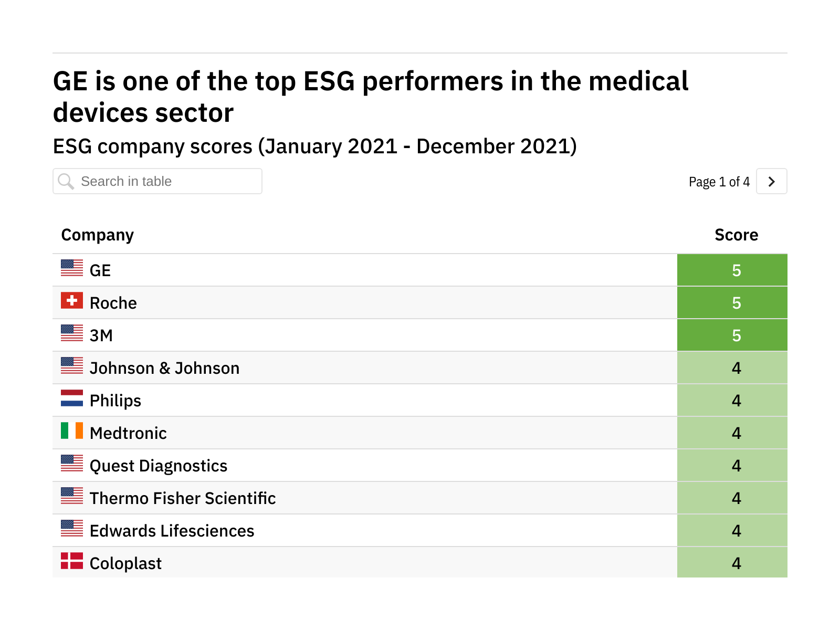Click the Johnson & Johnson company name
Viewport: 840px width, 630px height.
click(x=164, y=369)
